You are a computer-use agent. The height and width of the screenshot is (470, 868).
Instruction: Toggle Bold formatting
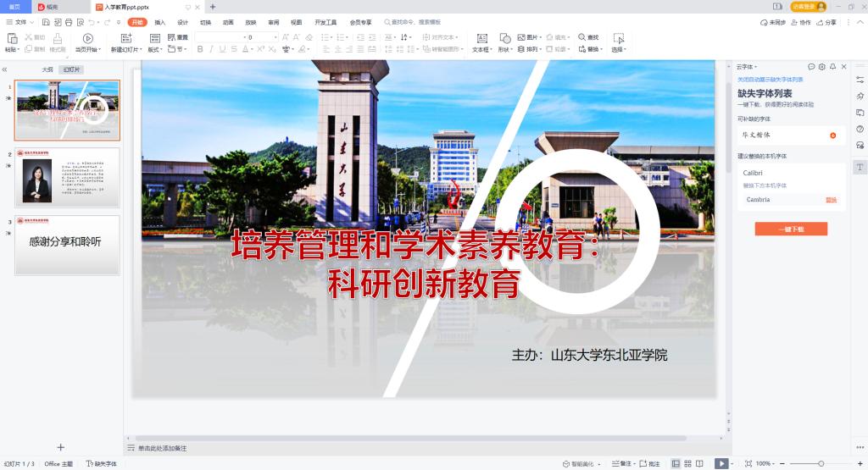(200, 49)
